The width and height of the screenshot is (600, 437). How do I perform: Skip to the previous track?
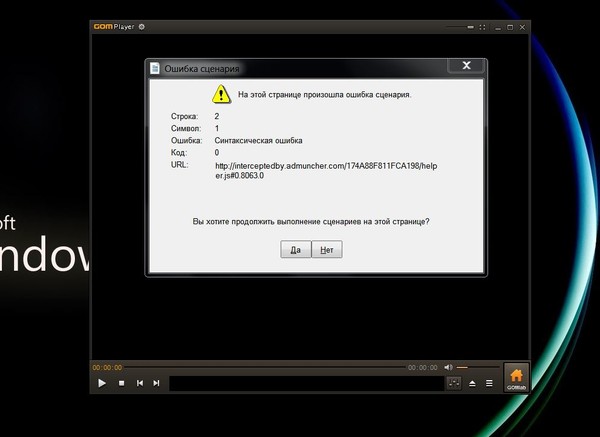139,383
